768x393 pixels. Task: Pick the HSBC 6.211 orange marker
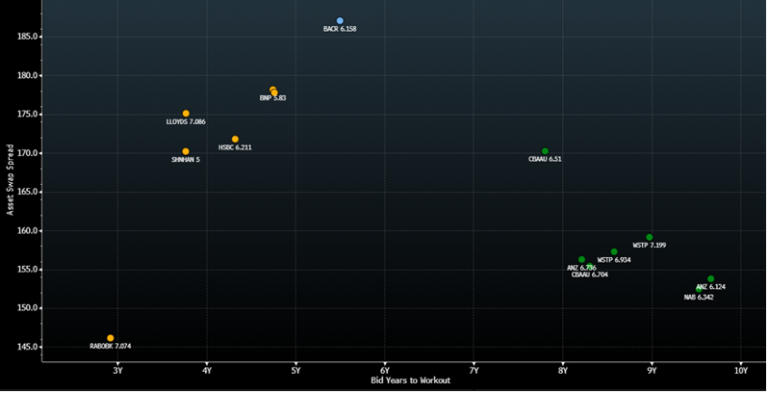coord(235,140)
